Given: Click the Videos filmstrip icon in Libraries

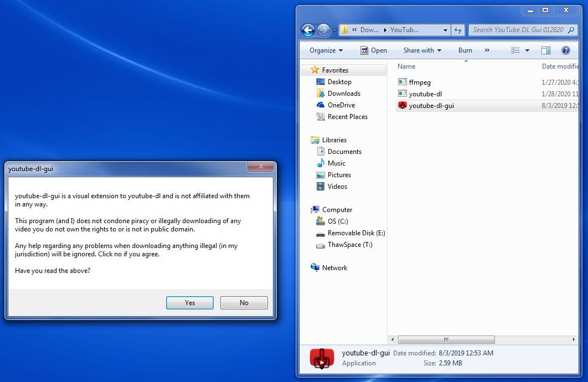Looking at the screenshot, I should click(320, 187).
